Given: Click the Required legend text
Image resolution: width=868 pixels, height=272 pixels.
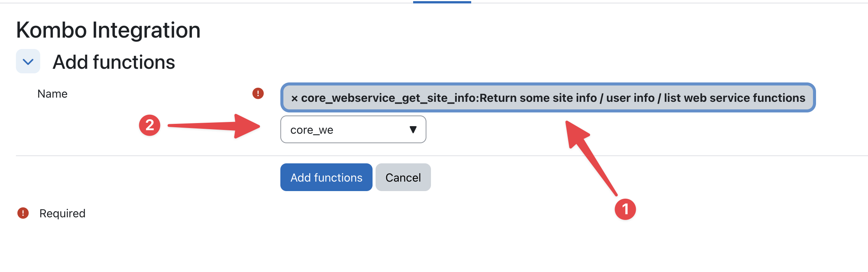Looking at the screenshot, I should 62,213.
